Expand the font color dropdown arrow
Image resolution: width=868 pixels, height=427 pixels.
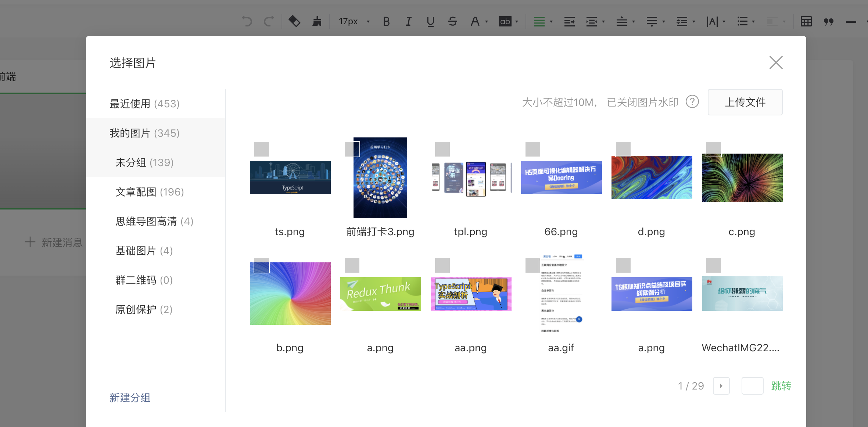coord(487,22)
